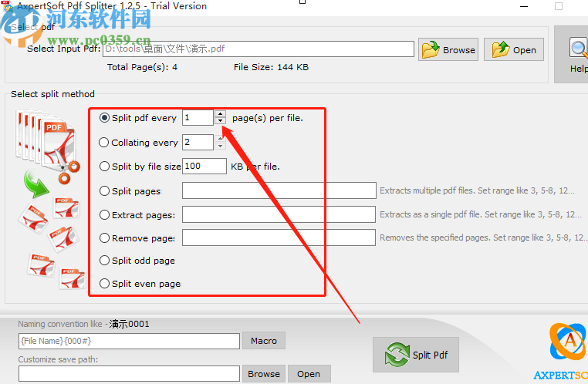Screen dimensions: 588x384
Task: Click the 'Total Page(s): 4' text
Action: point(142,67)
